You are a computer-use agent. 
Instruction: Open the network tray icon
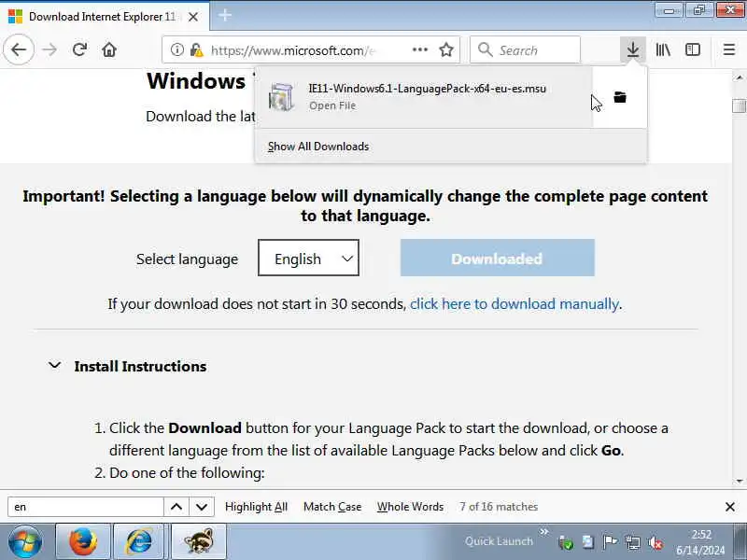click(x=633, y=543)
